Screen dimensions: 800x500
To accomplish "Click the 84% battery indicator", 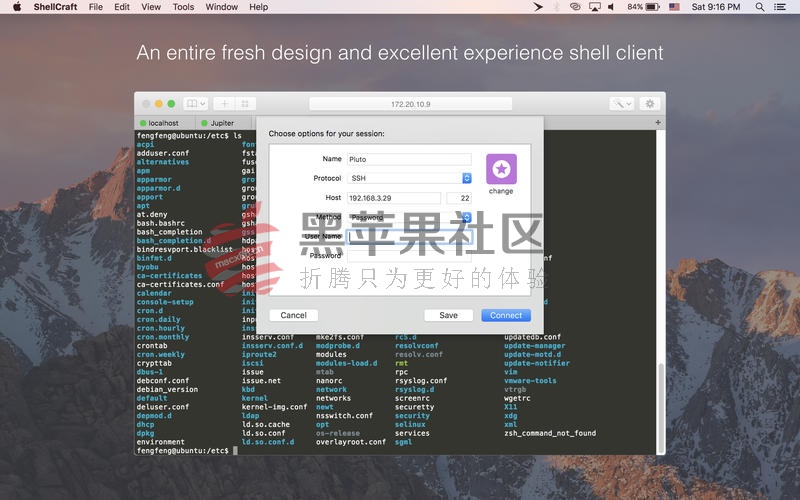I will coord(643,7).
